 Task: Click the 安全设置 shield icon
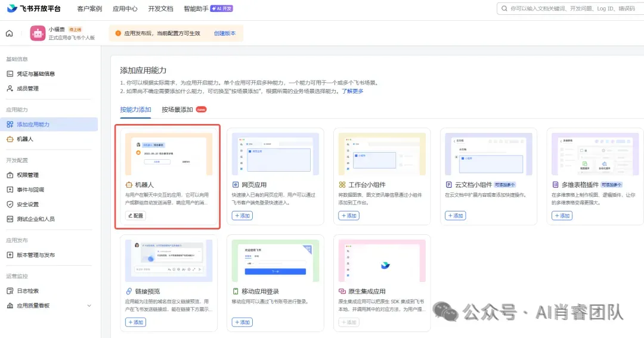click(x=10, y=204)
